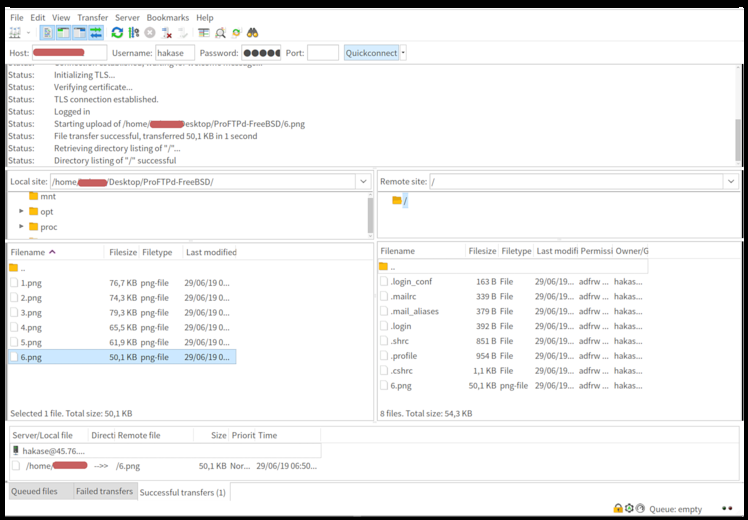Open the Transfer menu
Screen dimensions: 748x520
[92, 18]
